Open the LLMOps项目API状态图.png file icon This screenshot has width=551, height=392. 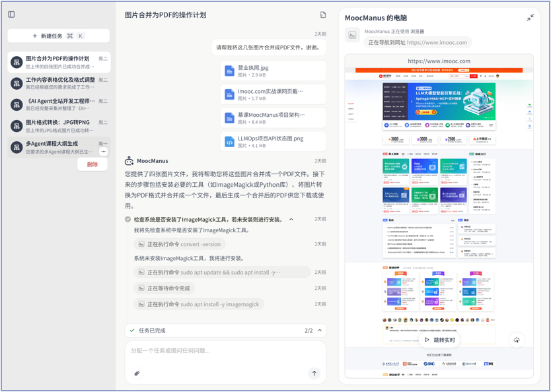(x=229, y=142)
